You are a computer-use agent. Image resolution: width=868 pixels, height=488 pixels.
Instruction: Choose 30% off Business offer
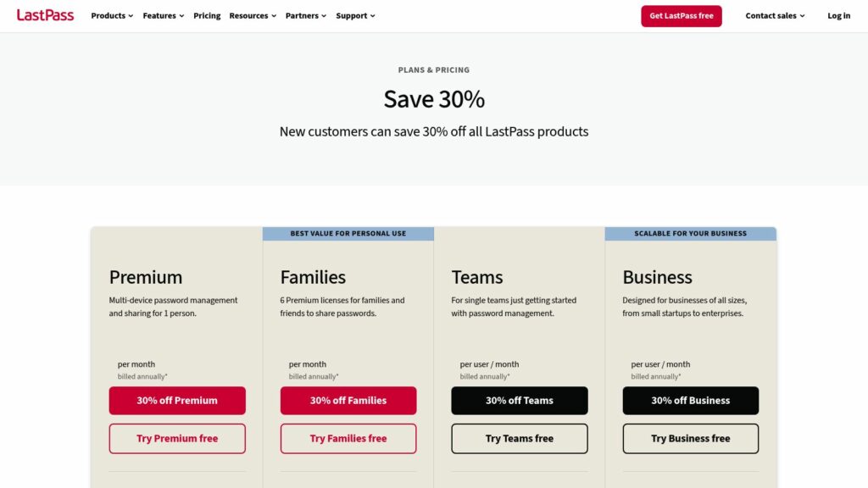pos(690,401)
